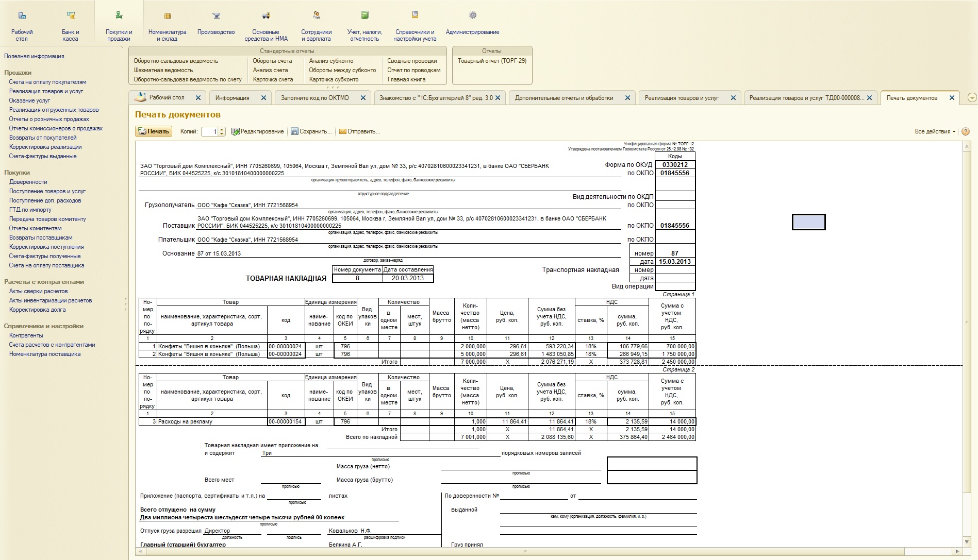Open Счета-фактуры выданные
978x560 pixels.
(42, 156)
